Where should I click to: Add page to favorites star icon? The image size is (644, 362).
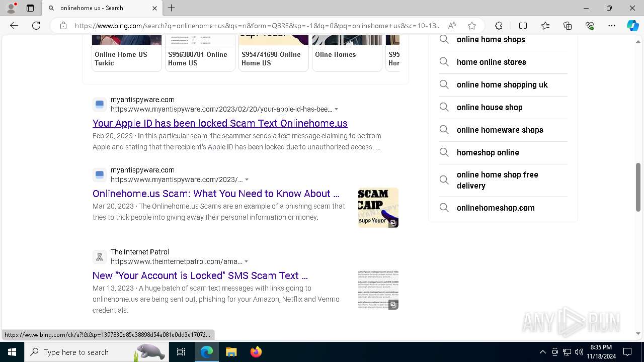pos(471,26)
